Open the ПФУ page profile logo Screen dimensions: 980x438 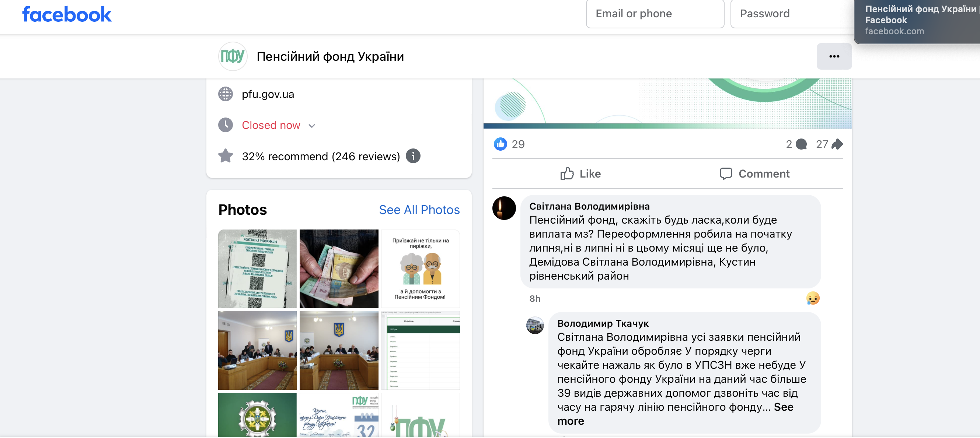point(233,56)
